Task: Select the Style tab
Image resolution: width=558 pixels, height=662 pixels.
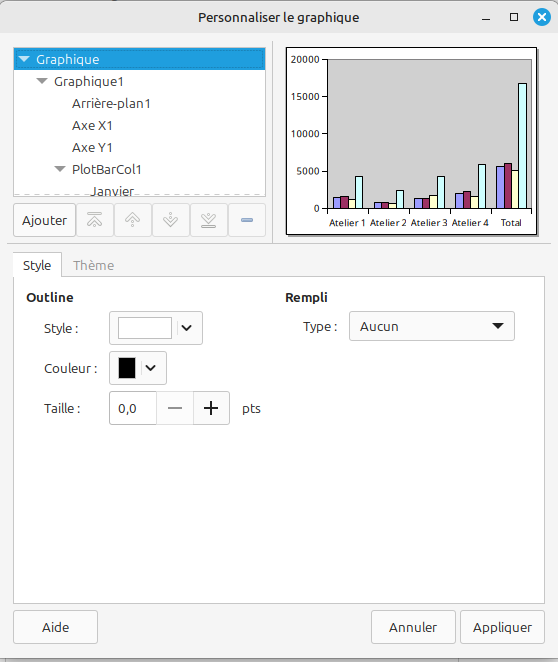Action: [37, 265]
